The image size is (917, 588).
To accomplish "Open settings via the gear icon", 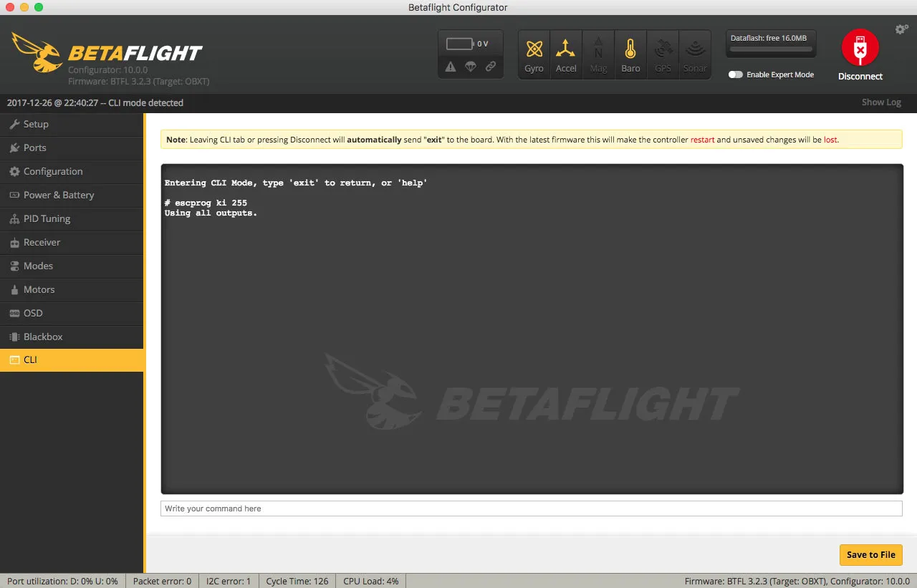I will tap(901, 29).
